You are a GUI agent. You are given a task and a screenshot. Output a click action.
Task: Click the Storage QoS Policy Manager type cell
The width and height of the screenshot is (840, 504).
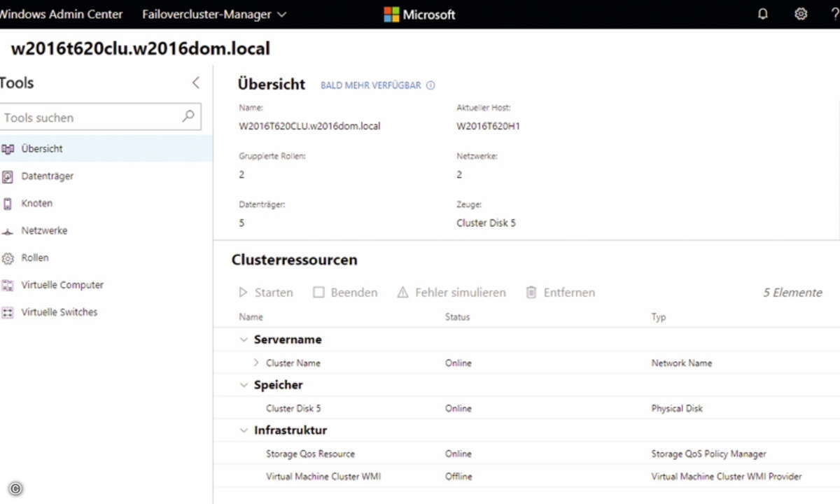click(x=709, y=454)
